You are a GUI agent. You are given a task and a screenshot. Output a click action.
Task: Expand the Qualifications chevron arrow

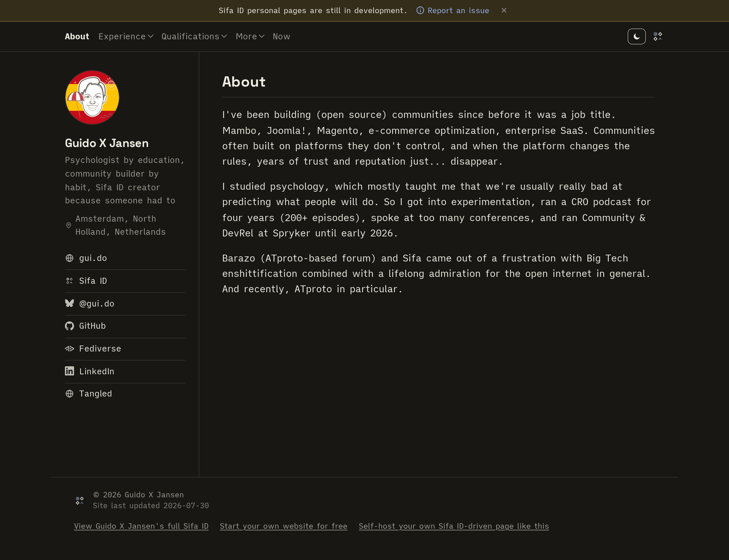(224, 36)
